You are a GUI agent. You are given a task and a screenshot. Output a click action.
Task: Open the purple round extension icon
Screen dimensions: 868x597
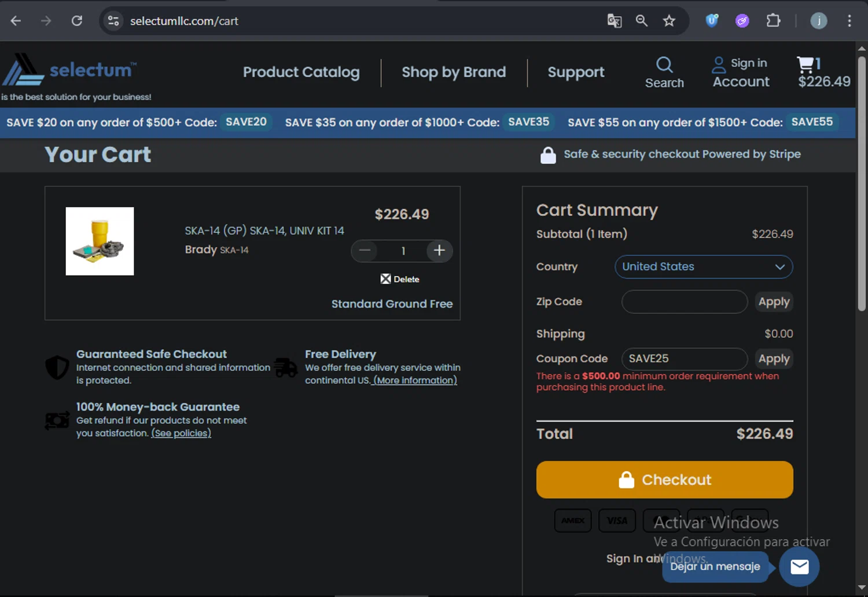coord(742,21)
